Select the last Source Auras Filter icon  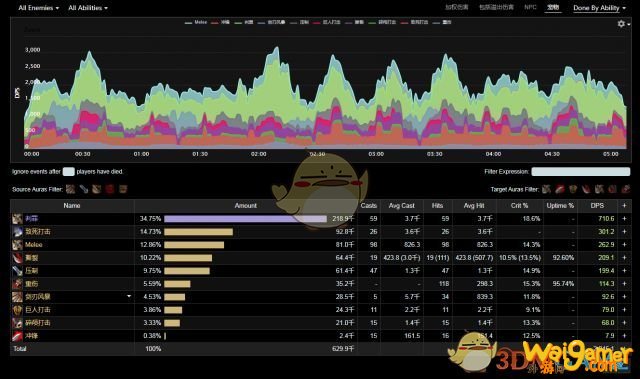[x=123, y=189]
